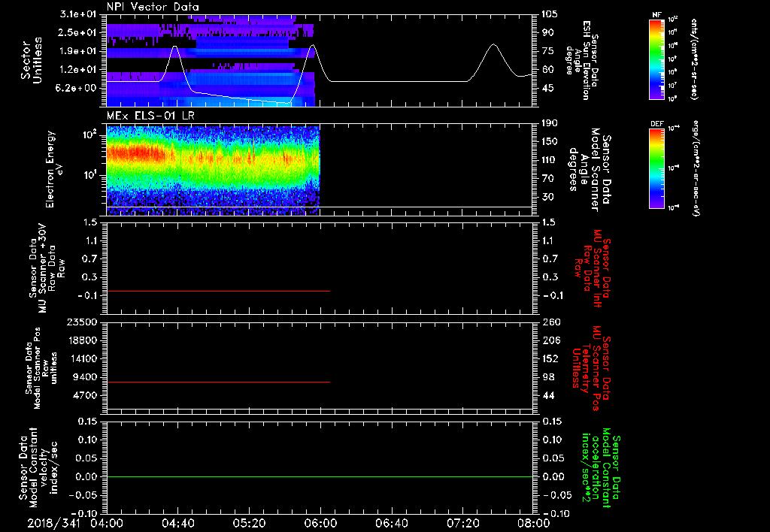The image size is (770, 532).
Task: Click the "07:20" time axis label
Action: click(x=462, y=523)
